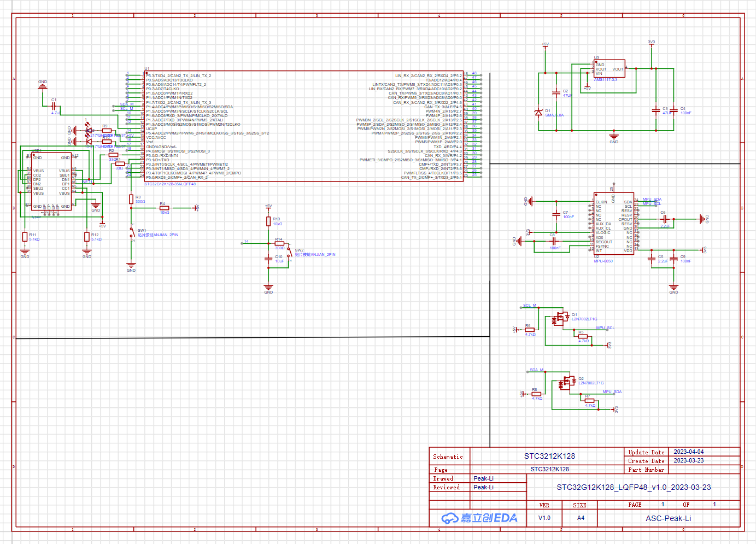Click the 'AMS1117-3.3' part label
Viewport: 756px width, 544px height.
(606, 80)
